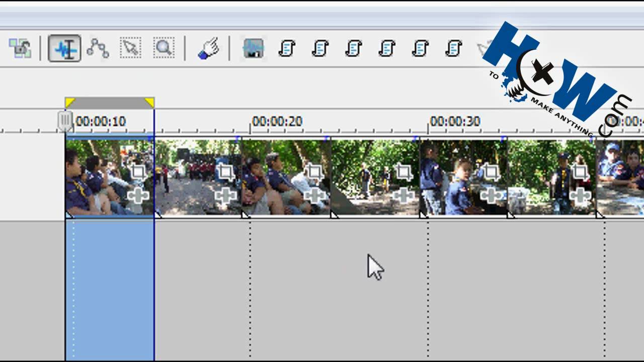Click the gray loop region bar

110,103
